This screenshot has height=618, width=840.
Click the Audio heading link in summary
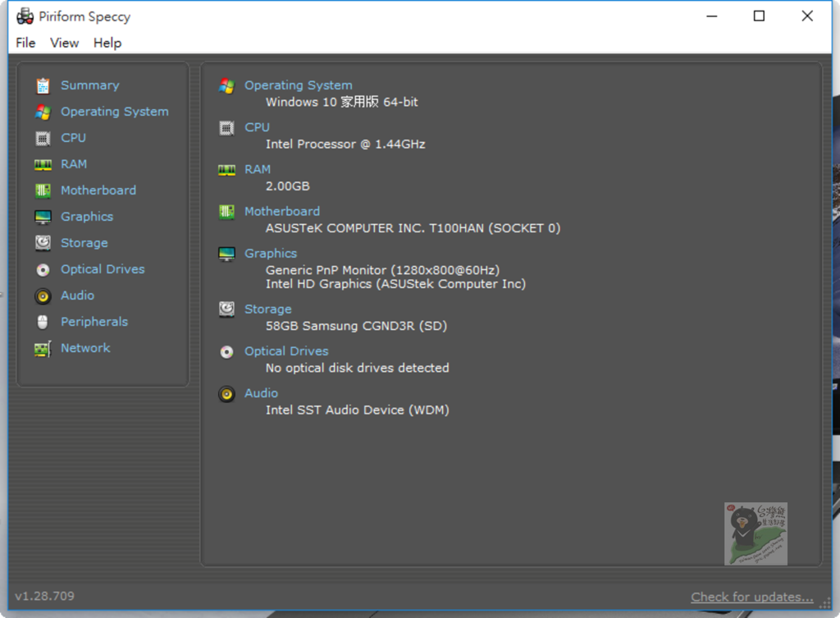pyautogui.click(x=262, y=393)
